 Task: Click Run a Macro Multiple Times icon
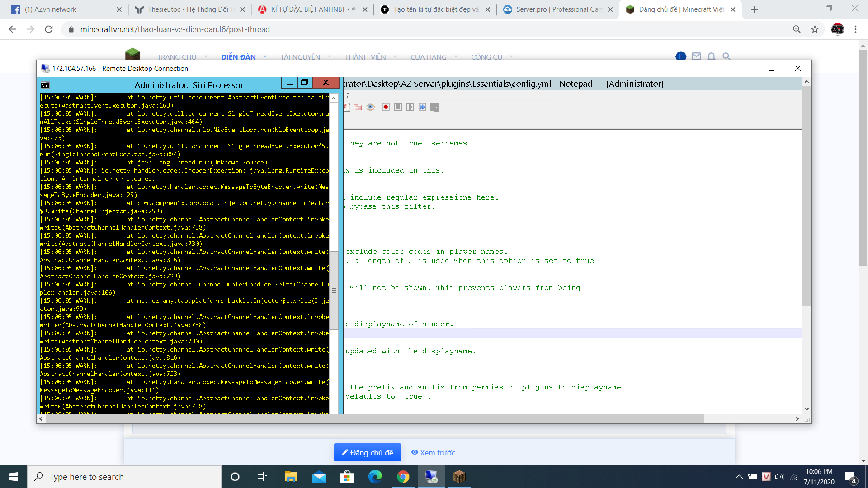[422, 107]
